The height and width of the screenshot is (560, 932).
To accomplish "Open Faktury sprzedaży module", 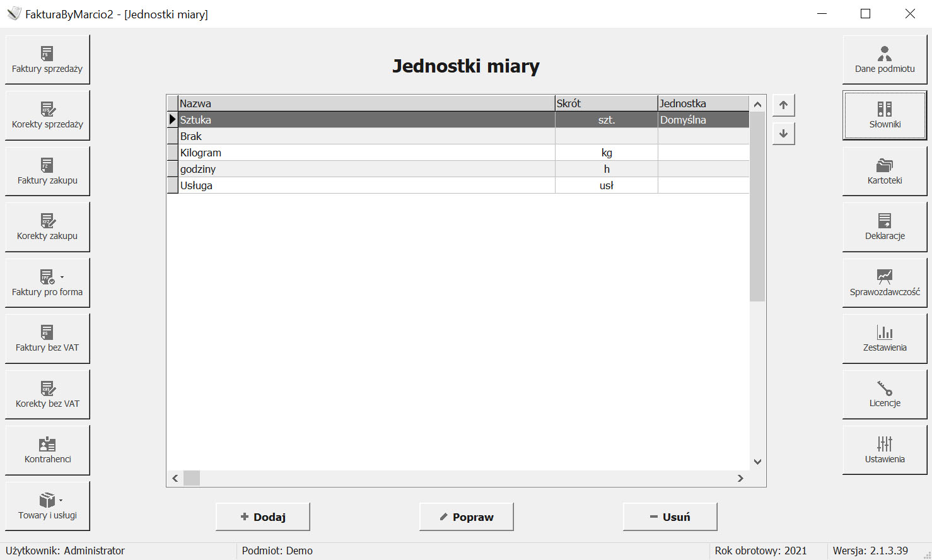I will pos(47,59).
